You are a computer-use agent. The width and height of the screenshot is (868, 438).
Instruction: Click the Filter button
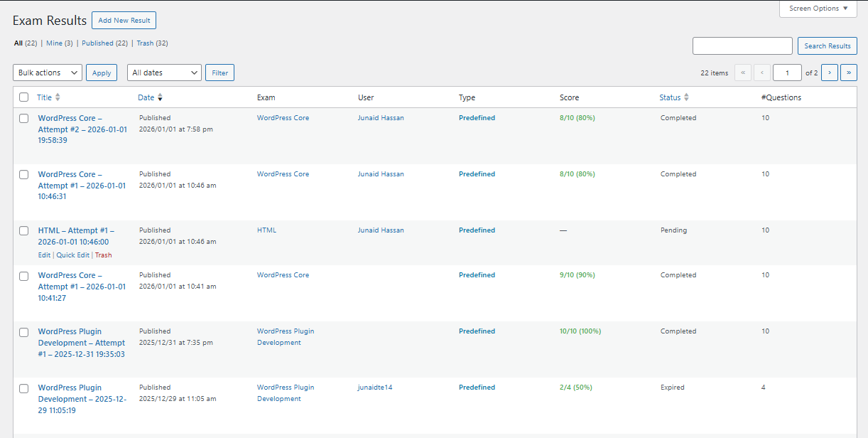tap(219, 73)
